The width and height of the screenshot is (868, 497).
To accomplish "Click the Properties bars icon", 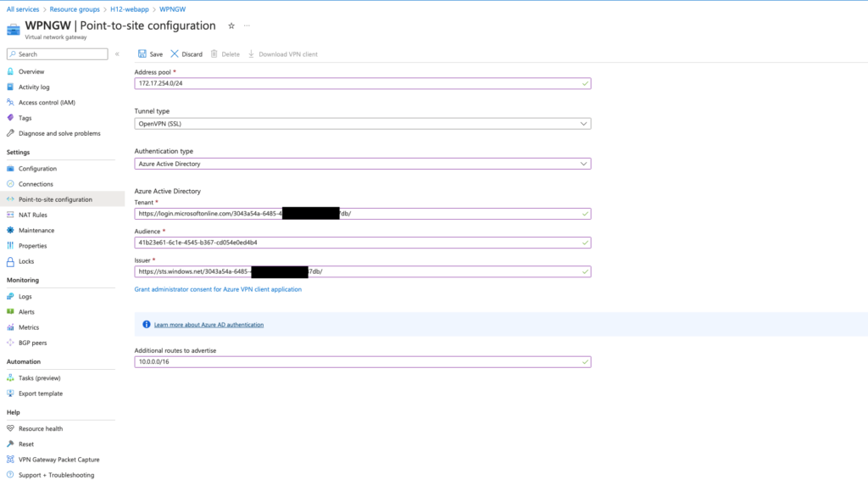I will coord(10,246).
